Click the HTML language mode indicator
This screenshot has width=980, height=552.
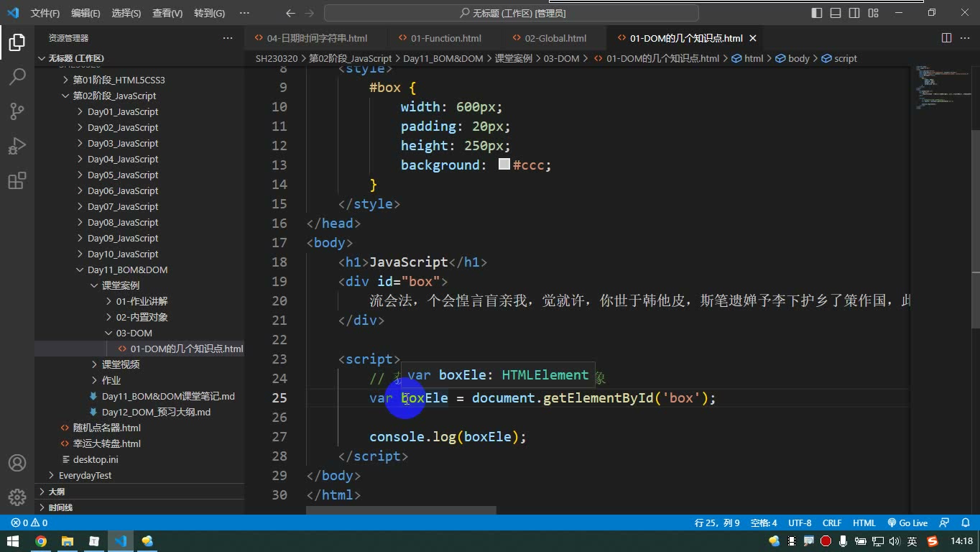pyautogui.click(x=864, y=523)
